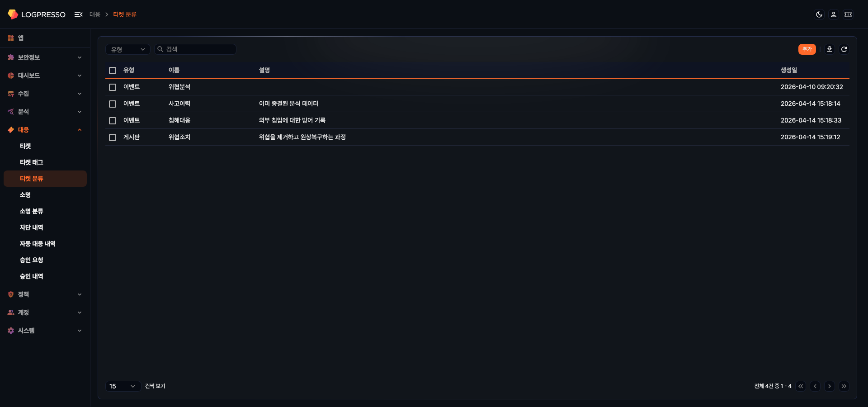Open the 위협조치 category entry
Viewport: 868px width, 407px height.
point(179,137)
